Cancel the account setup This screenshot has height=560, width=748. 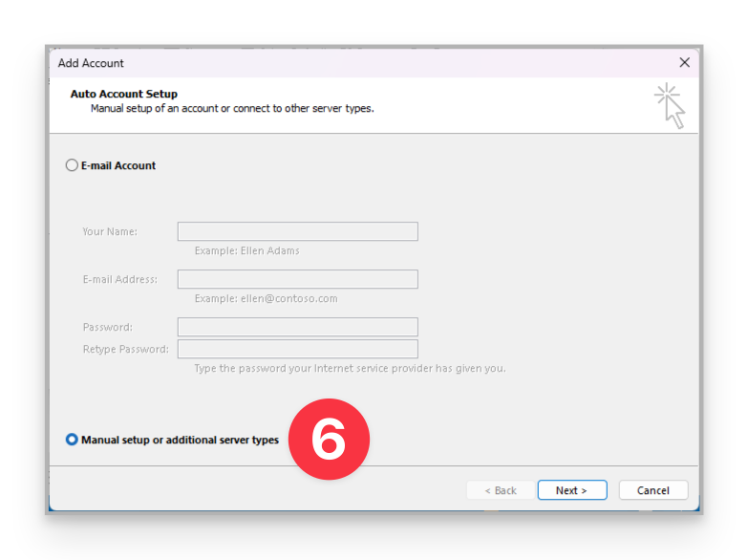click(652, 490)
